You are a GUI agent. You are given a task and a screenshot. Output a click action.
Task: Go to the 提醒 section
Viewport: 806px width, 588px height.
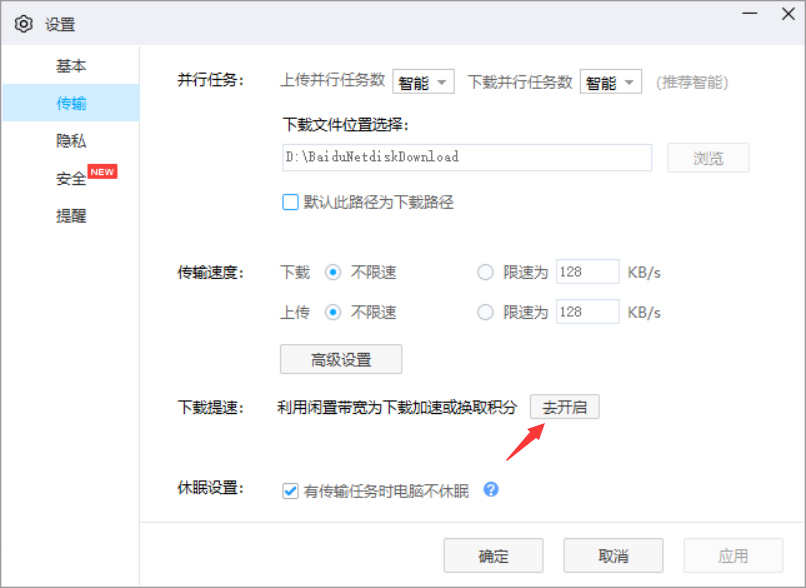tap(71, 216)
